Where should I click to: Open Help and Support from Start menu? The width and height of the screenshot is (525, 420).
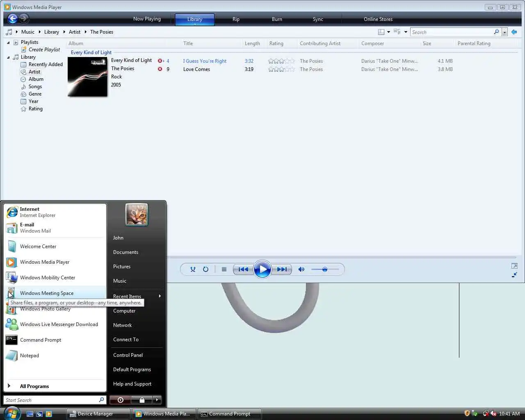(x=132, y=384)
